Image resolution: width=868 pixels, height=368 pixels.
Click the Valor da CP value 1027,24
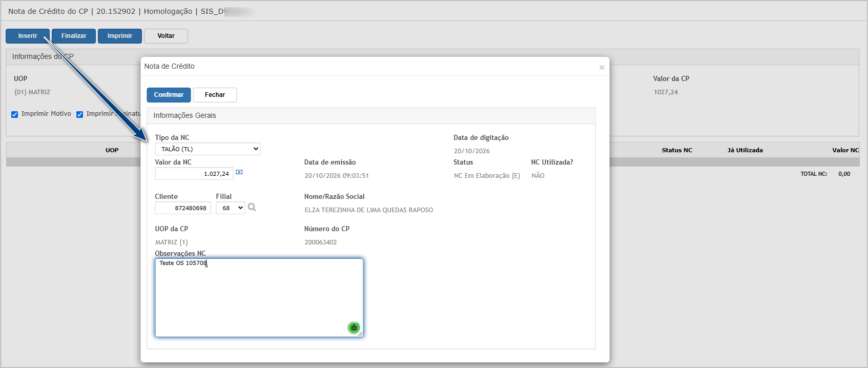(666, 92)
